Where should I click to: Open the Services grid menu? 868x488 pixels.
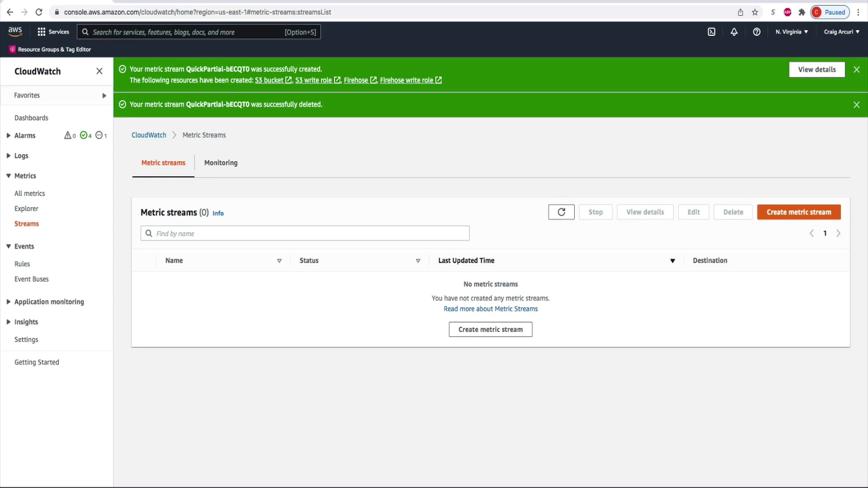pos(53,32)
